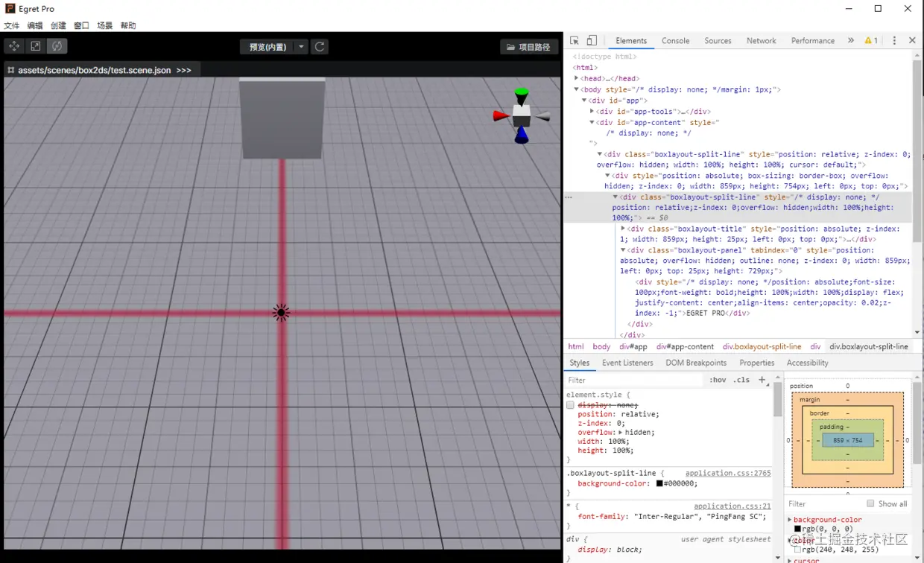Switch to the Console tab

click(x=676, y=41)
